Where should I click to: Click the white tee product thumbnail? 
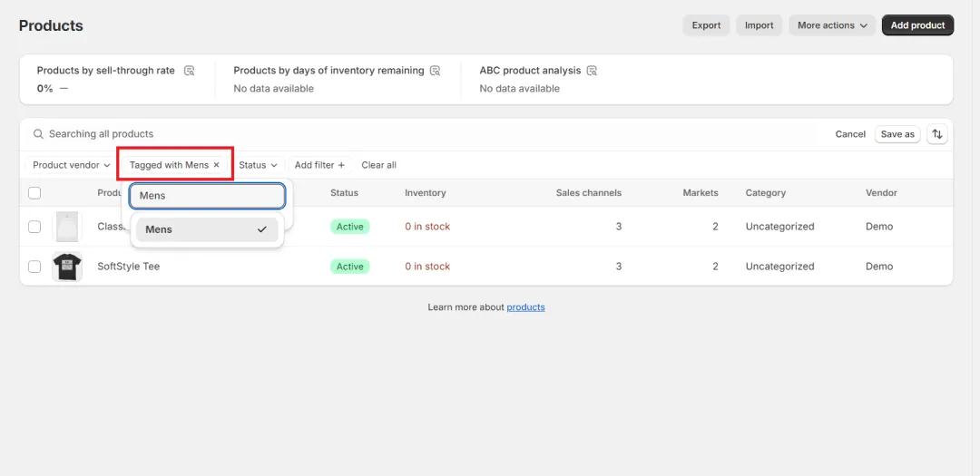pos(67,227)
